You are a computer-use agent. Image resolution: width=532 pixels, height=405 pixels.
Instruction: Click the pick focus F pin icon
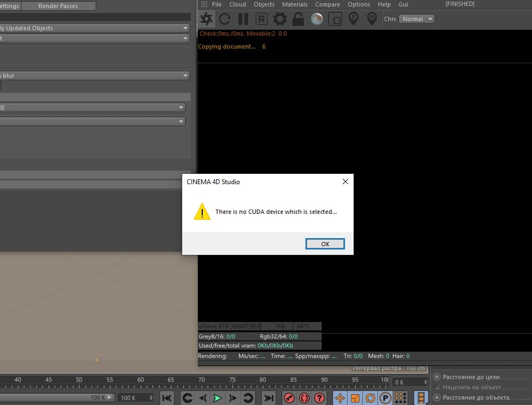point(354,19)
